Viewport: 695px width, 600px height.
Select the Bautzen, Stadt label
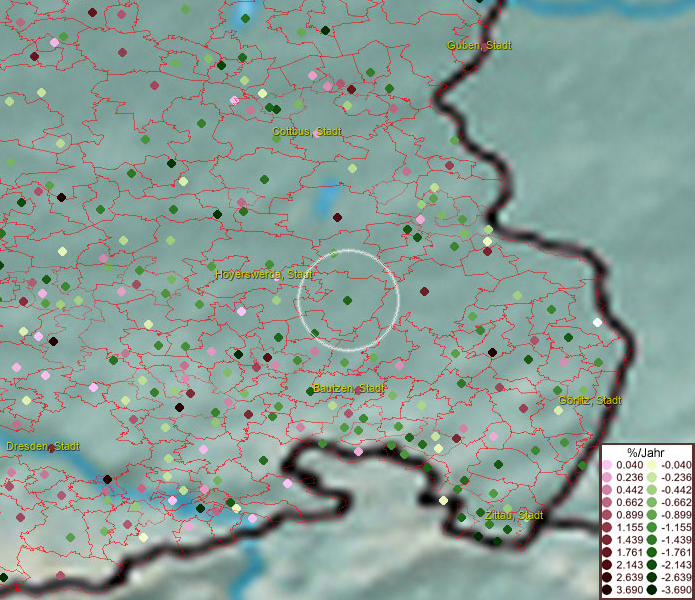[x=348, y=387]
